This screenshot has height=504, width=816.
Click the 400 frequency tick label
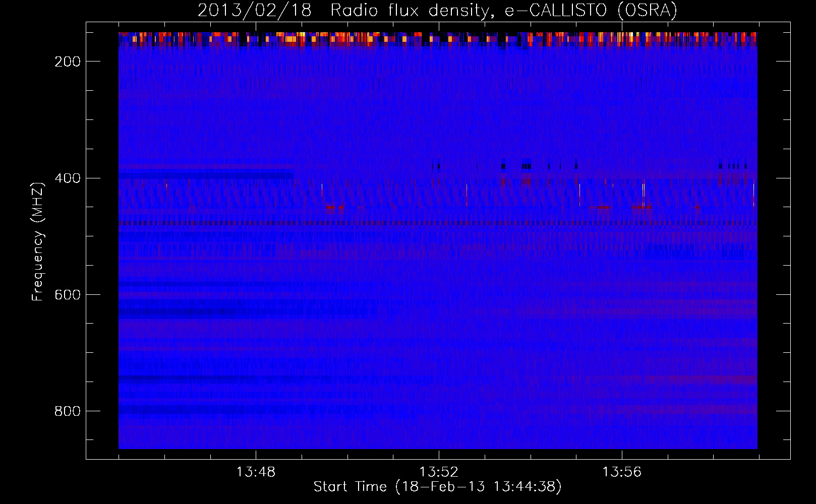click(x=68, y=178)
